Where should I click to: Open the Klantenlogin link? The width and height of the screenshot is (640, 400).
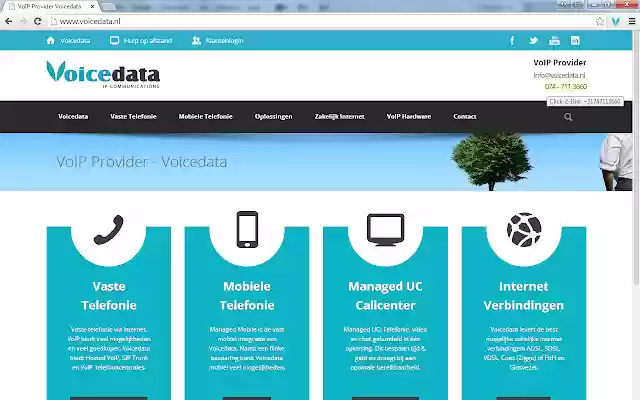tap(224, 40)
